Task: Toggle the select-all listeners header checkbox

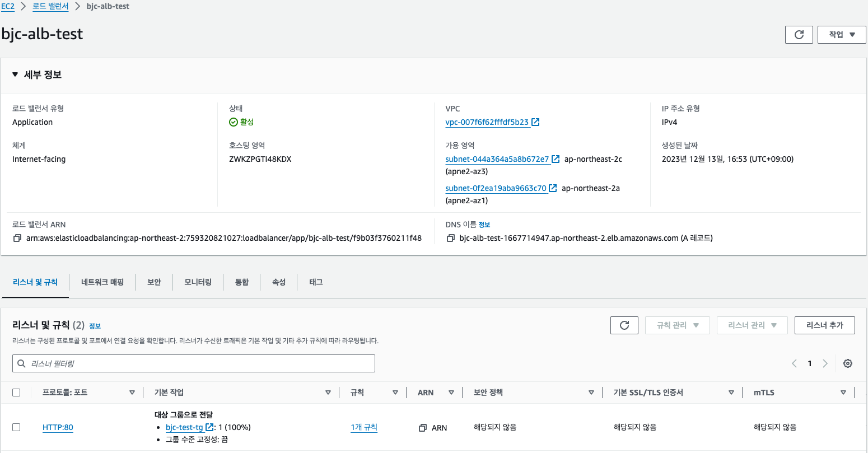Action: tap(16, 393)
